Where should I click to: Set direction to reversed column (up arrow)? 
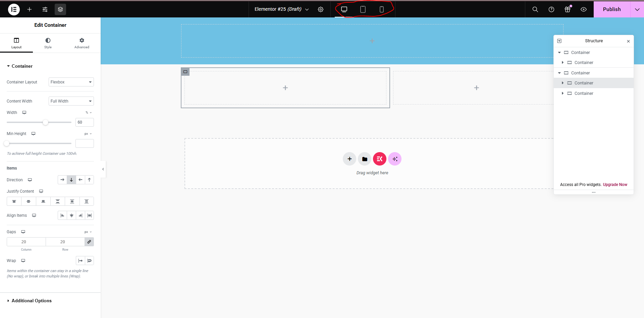[x=89, y=180]
